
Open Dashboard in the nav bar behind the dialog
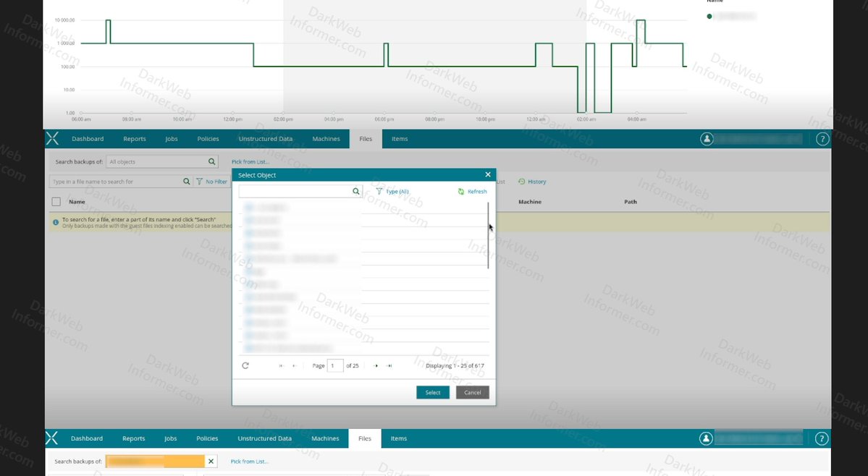point(88,139)
